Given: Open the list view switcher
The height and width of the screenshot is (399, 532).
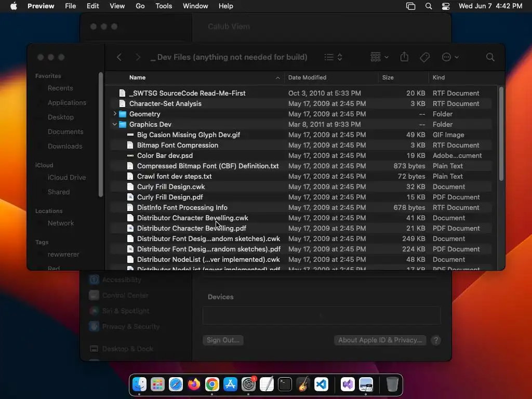Looking at the screenshot, I should click(x=333, y=57).
